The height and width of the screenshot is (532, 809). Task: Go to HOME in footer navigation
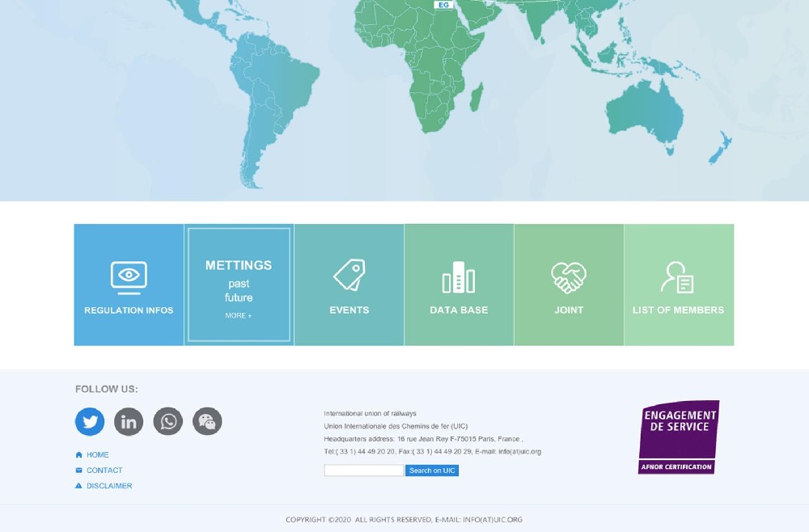coord(97,455)
